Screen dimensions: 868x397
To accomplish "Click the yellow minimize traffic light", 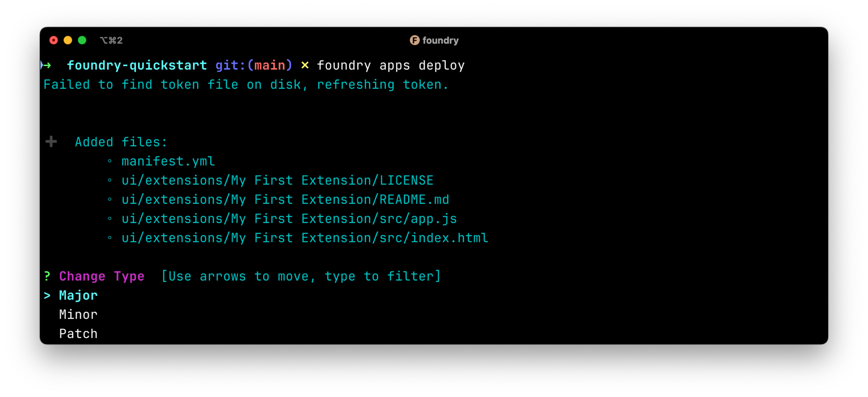I will pyautogui.click(x=67, y=40).
